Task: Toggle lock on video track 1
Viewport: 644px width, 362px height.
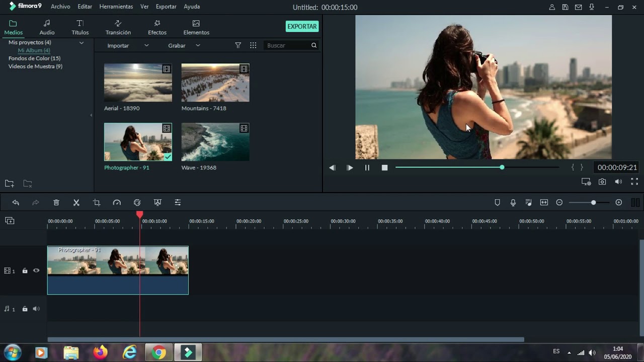Action: point(25,270)
